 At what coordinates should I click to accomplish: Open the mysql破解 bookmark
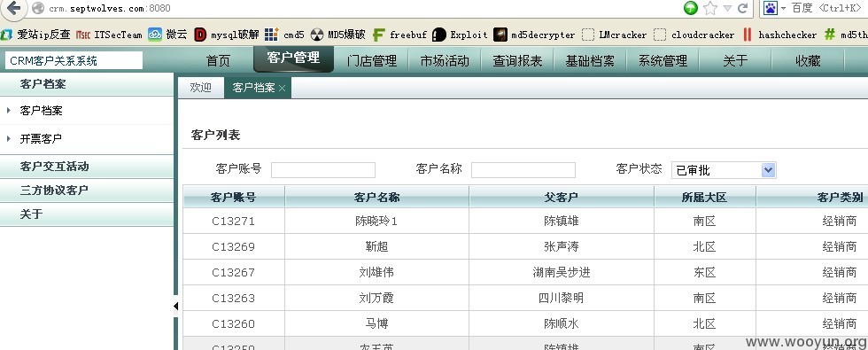[x=227, y=35]
